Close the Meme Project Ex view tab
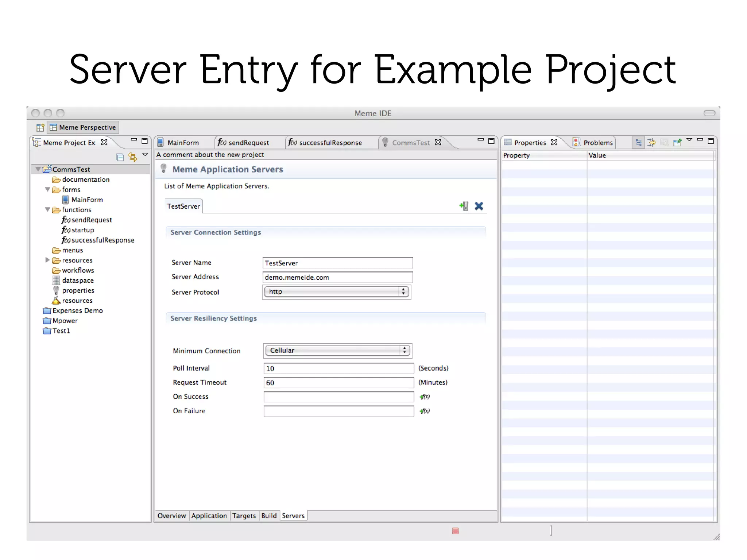This screenshot has height=560, width=747. tap(104, 142)
